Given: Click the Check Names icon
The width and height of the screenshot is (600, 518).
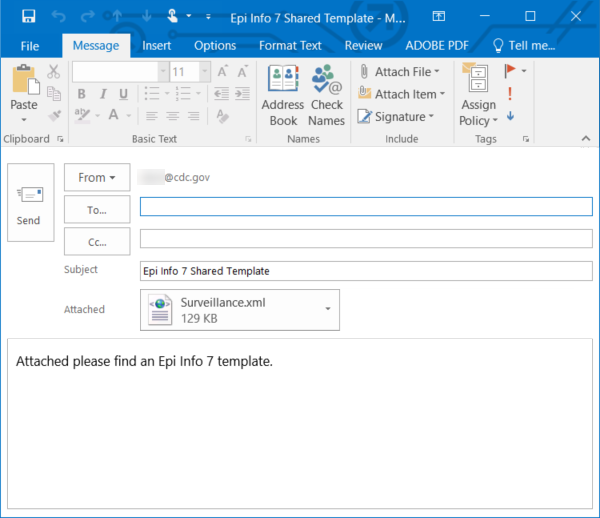Looking at the screenshot, I should pos(326,97).
